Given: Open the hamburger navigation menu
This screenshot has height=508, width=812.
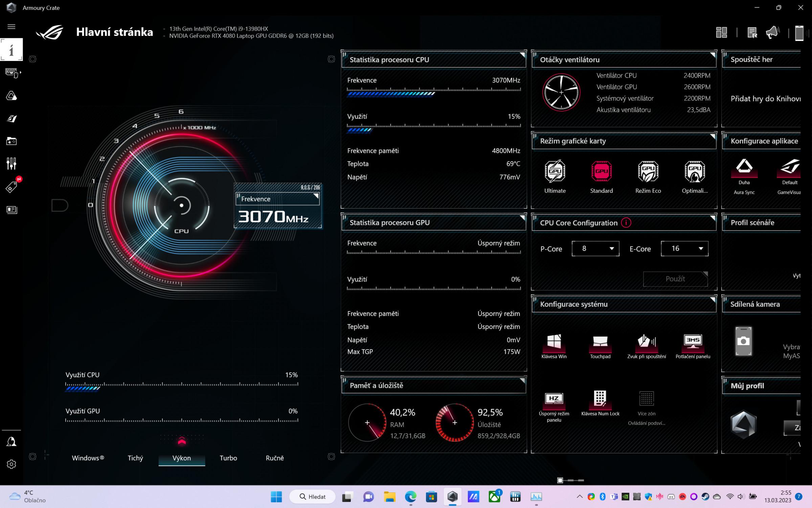Looking at the screenshot, I should click(12, 26).
